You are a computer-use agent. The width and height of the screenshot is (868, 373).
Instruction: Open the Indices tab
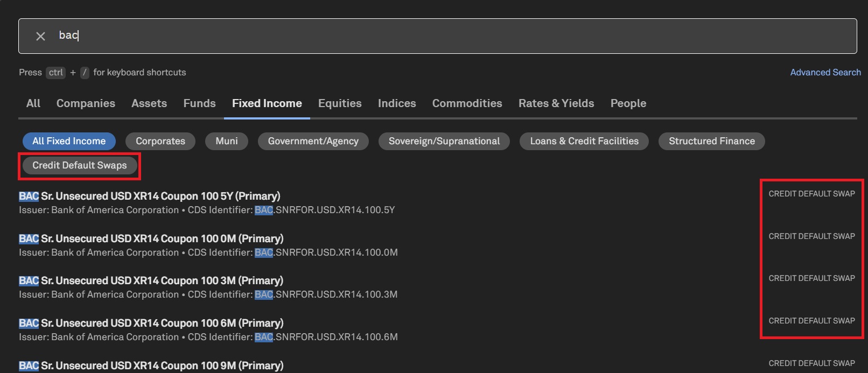397,103
